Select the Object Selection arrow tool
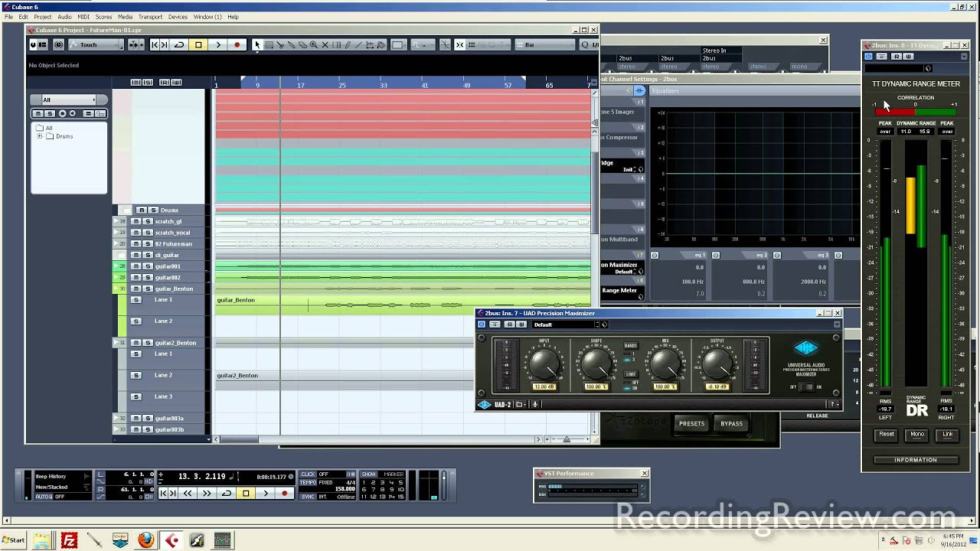The width and height of the screenshot is (980, 551). pos(257,45)
